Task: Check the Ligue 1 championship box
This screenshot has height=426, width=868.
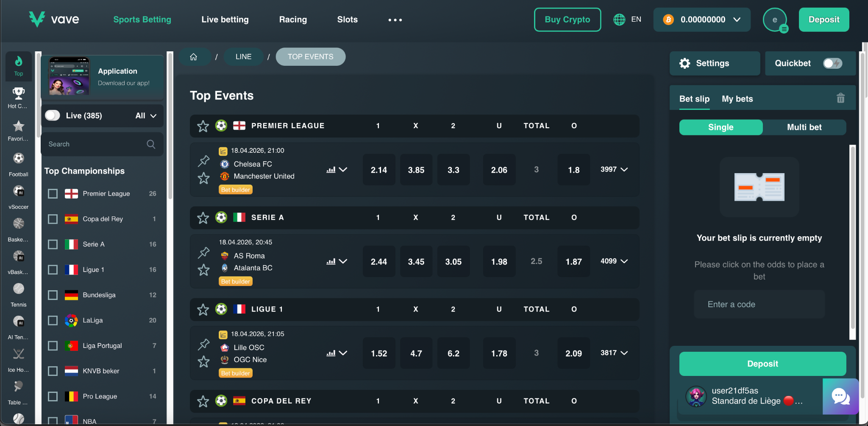Action: pos(53,269)
